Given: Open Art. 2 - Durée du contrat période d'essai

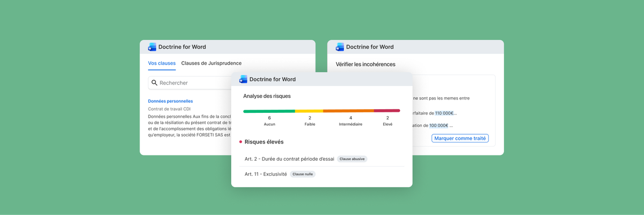Looking at the screenshot, I should pos(289,159).
